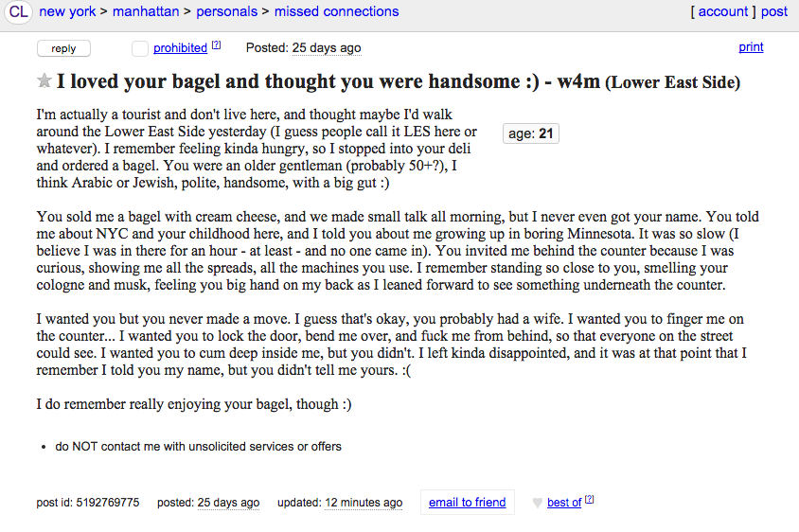
Task: Click the age: 21 attribute badge
Action: click(x=530, y=133)
